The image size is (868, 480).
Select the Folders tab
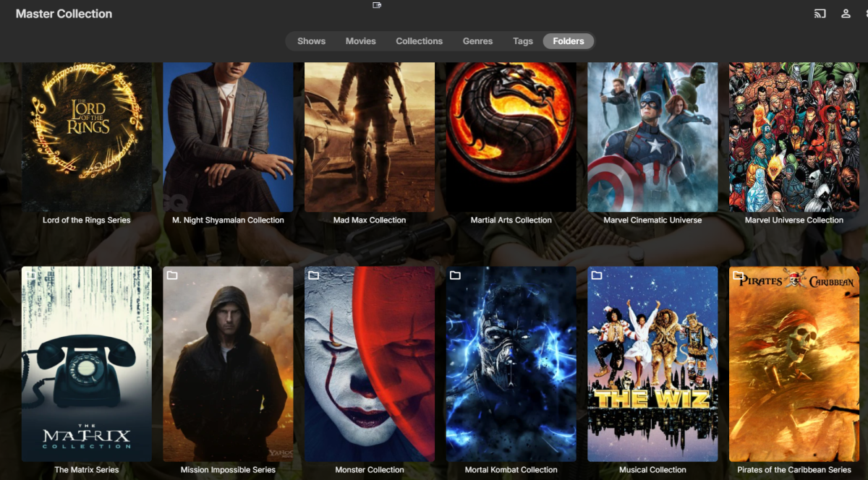point(569,41)
